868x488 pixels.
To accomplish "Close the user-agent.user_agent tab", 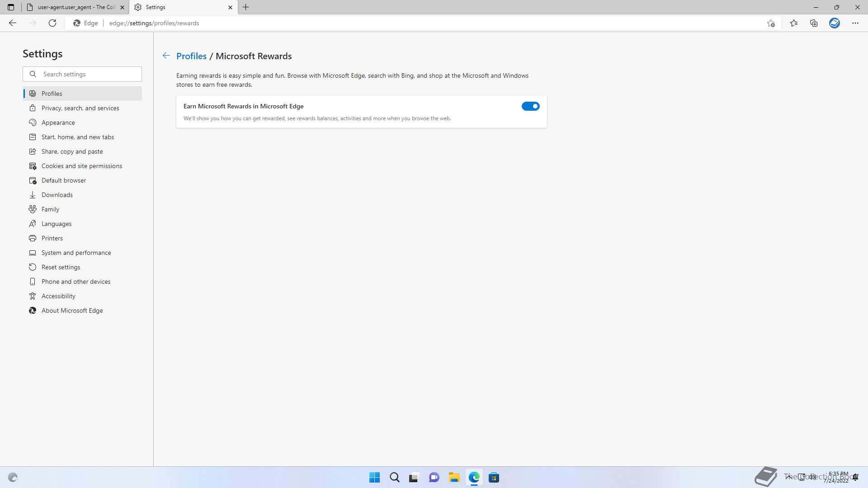I will 122,7.
